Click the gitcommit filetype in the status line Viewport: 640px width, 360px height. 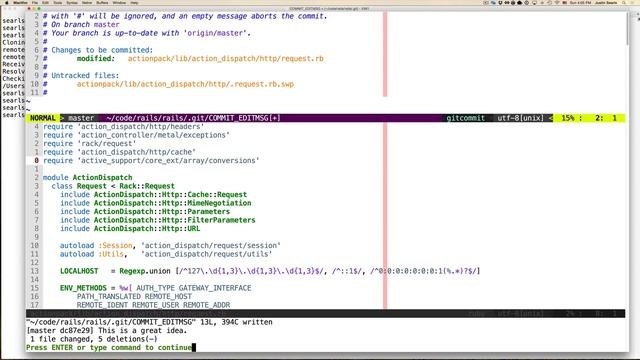point(465,118)
